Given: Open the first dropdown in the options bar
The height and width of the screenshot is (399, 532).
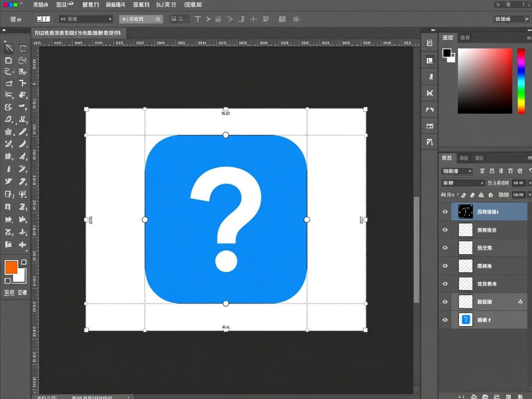Looking at the screenshot, I should point(86,19).
